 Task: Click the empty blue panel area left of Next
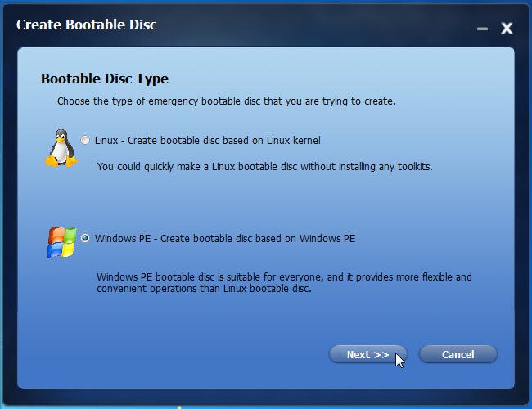click(169, 354)
